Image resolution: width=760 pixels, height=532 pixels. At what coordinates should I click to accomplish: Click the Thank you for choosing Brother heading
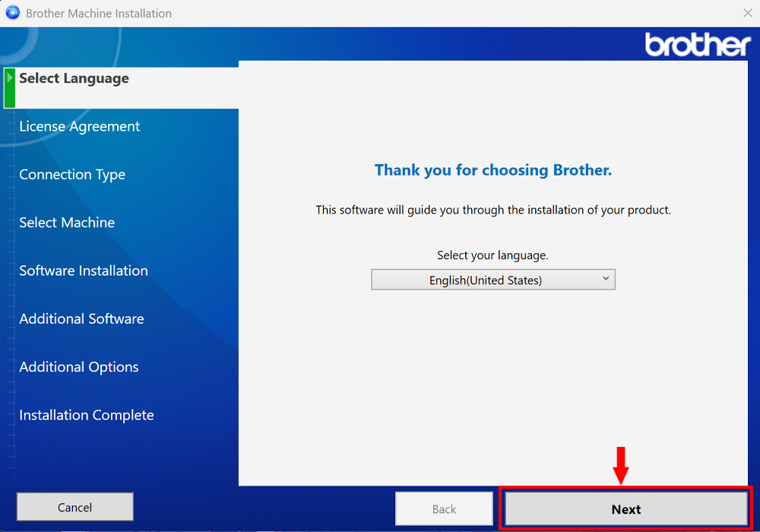coord(493,170)
